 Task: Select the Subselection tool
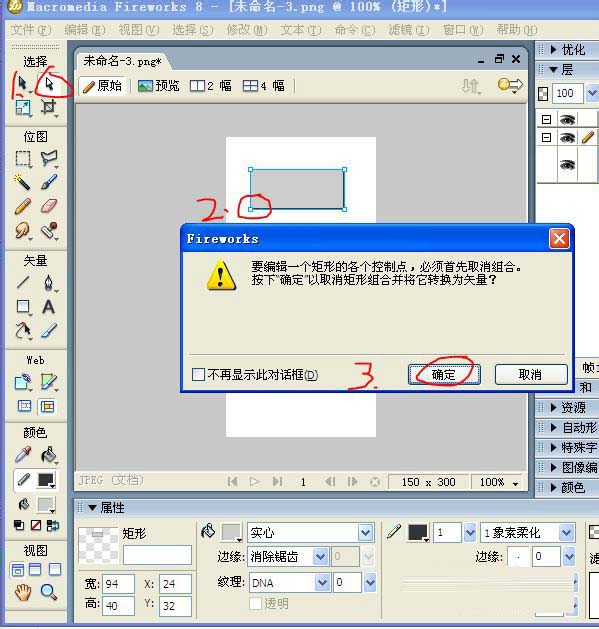[49, 84]
